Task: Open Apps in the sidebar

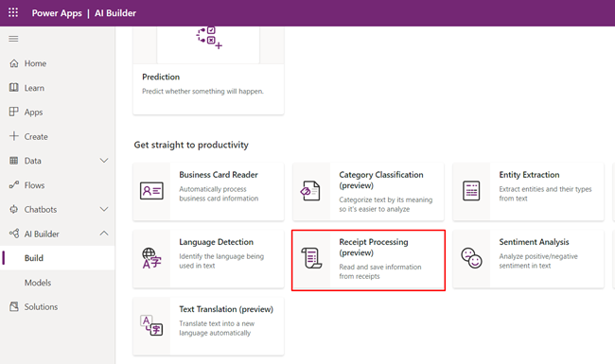Action: pyautogui.click(x=33, y=113)
